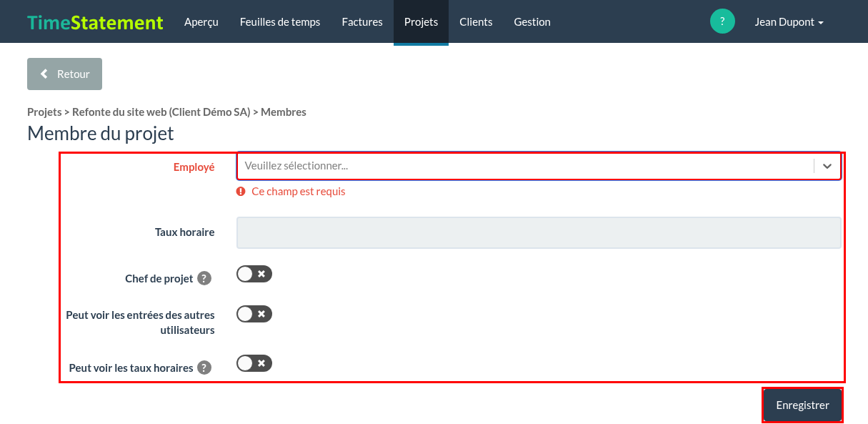
Task: Toggle Peut voir les entrées des autres utilisateurs
Action: click(x=254, y=314)
